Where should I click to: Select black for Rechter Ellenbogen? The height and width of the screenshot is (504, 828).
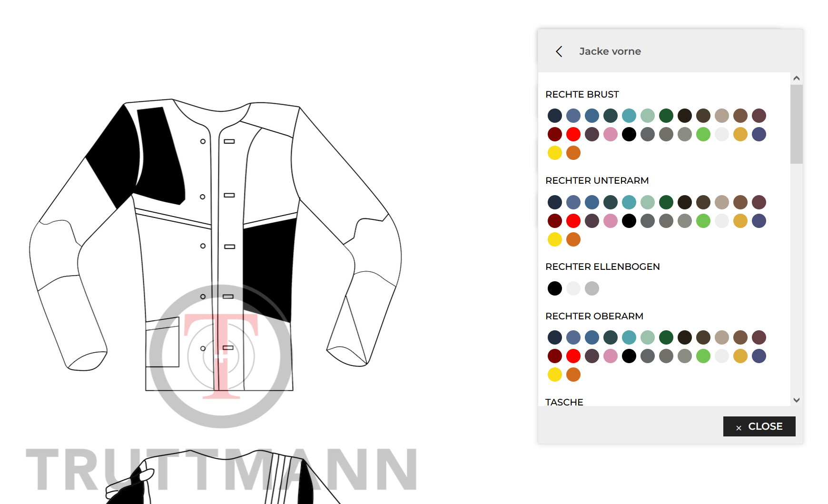coord(555,288)
